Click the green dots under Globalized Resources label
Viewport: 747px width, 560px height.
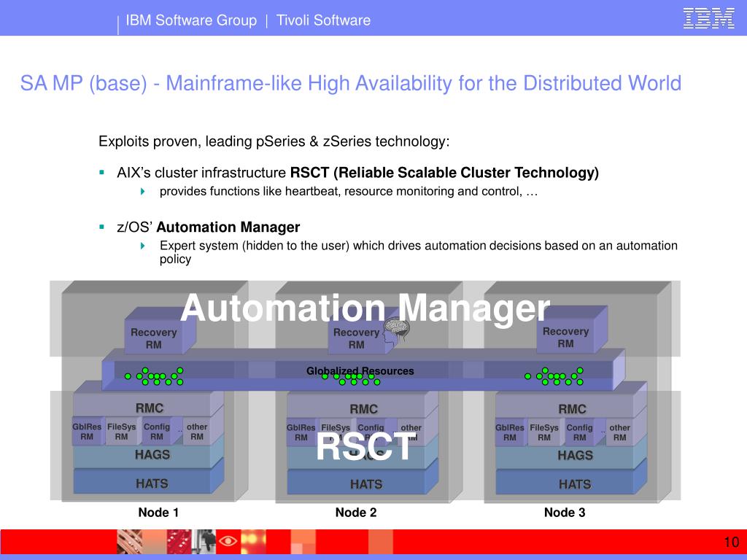[x=351, y=379]
